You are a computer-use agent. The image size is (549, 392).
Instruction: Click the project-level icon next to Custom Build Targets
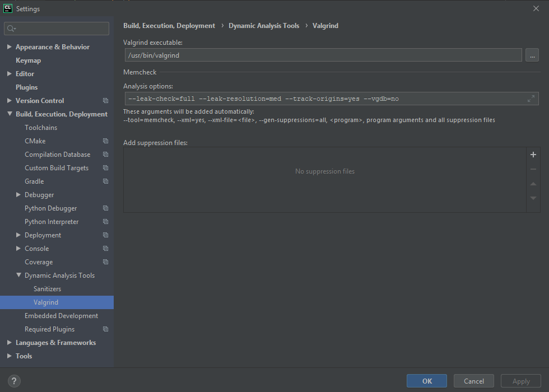tap(105, 168)
